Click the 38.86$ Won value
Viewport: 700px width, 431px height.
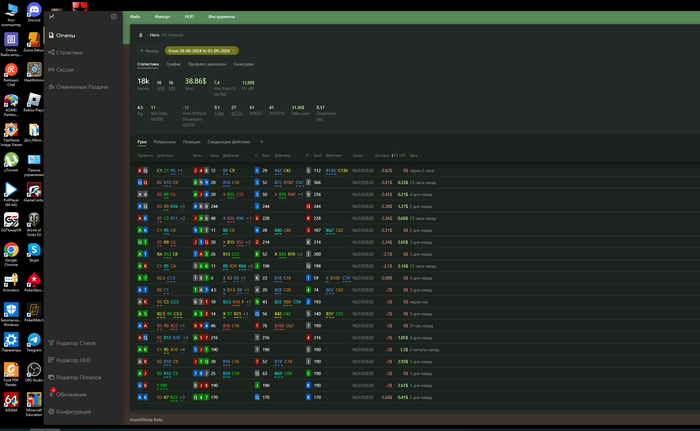196,81
